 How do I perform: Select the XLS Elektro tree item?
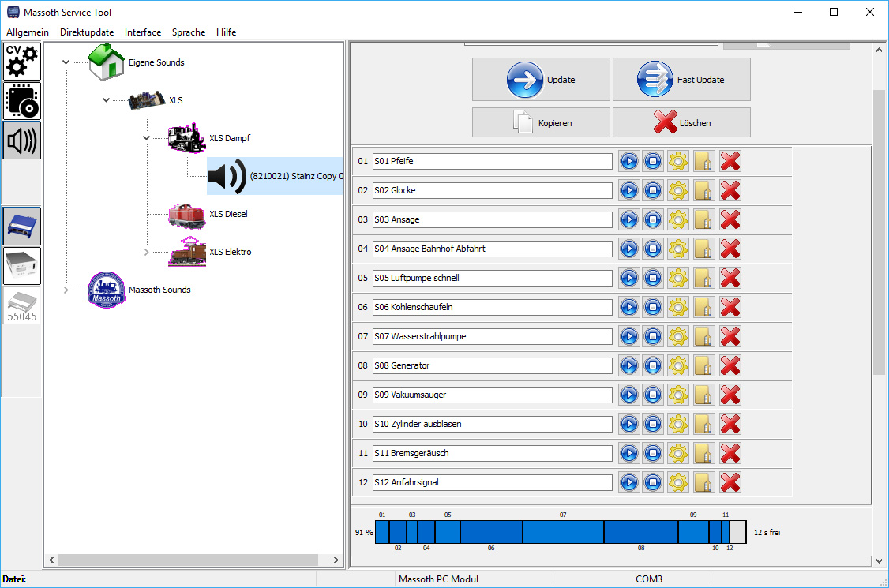pyautogui.click(x=231, y=252)
